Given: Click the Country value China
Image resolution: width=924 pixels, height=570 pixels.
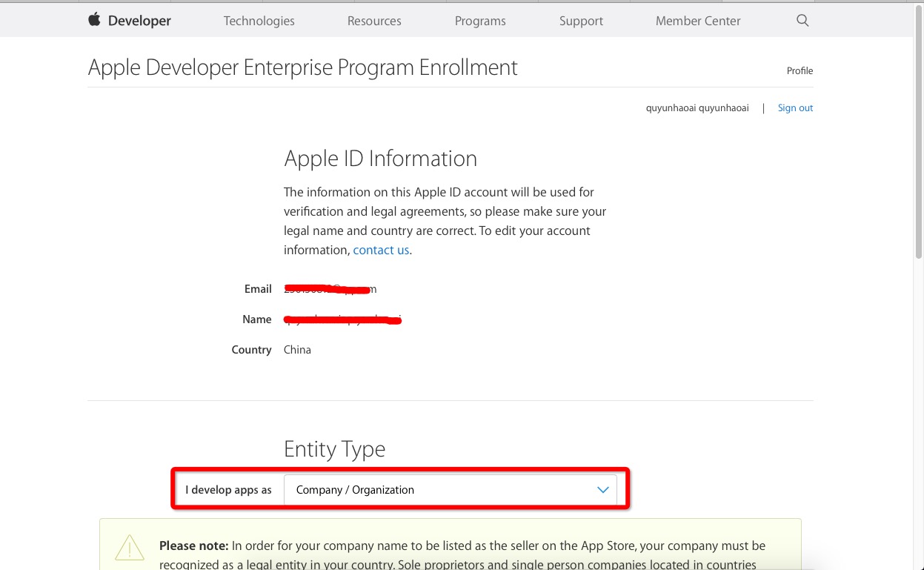Looking at the screenshot, I should 297,350.
